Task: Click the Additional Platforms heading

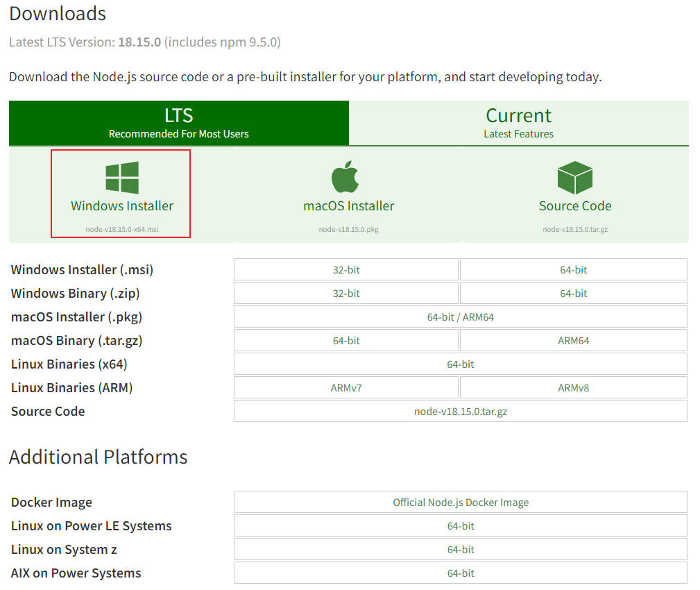Action: click(99, 457)
